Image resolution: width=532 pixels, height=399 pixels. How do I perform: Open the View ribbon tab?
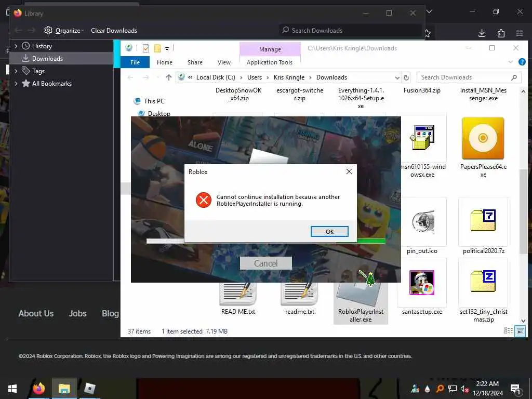tap(224, 62)
